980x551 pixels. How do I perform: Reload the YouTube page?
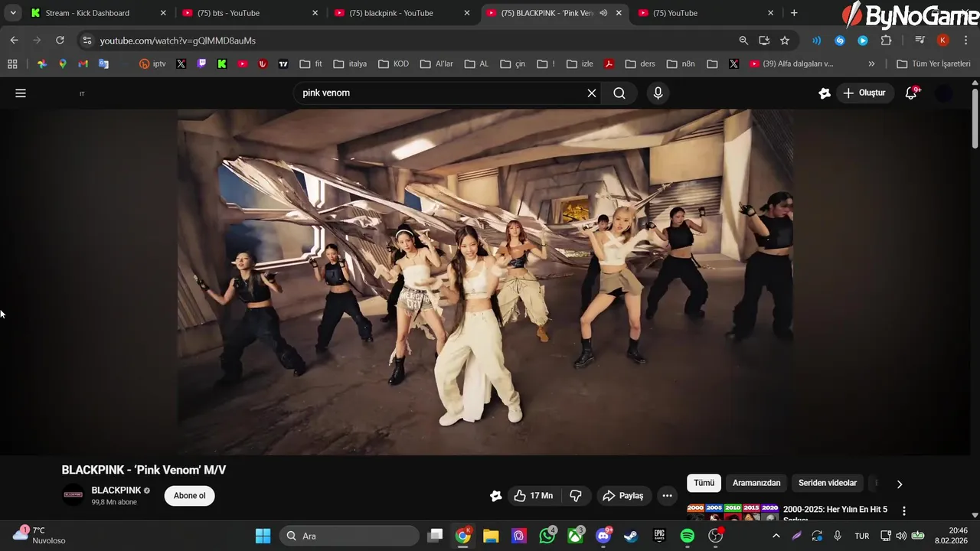coord(60,41)
